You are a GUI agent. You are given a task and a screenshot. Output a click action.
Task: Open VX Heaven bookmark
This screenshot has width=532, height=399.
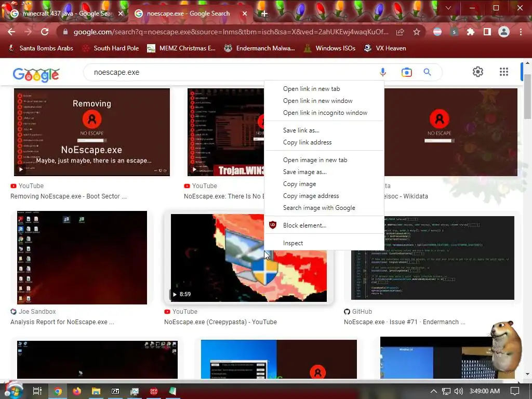coord(385,48)
